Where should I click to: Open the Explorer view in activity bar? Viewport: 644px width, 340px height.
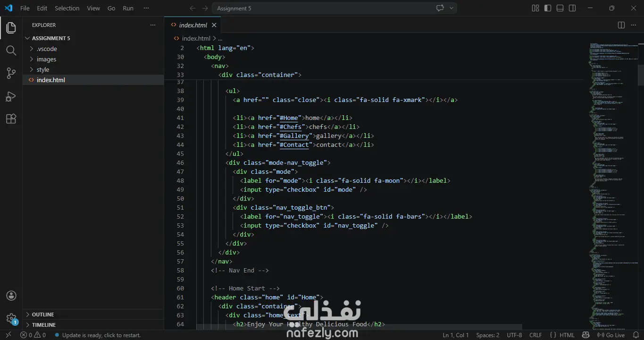pyautogui.click(x=11, y=28)
